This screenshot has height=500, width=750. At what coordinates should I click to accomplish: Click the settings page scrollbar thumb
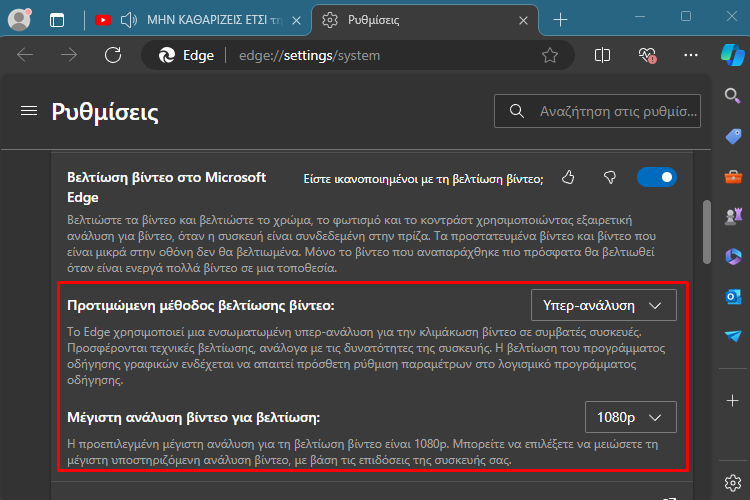click(706, 232)
